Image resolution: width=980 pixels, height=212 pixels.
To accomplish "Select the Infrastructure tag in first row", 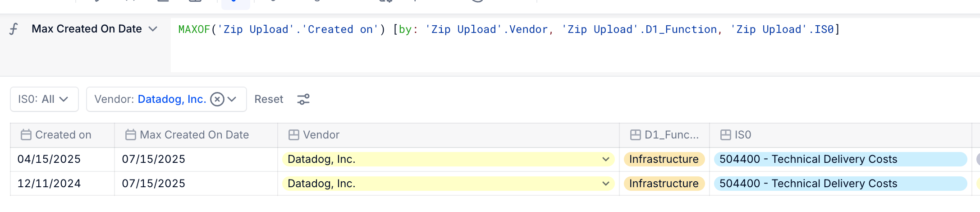I will pyautogui.click(x=664, y=159).
